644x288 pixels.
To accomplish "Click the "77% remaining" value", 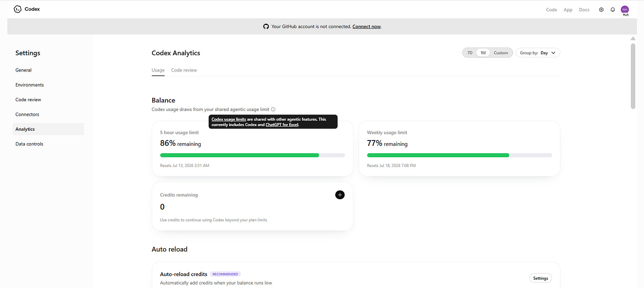I will click(x=387, y=143).
